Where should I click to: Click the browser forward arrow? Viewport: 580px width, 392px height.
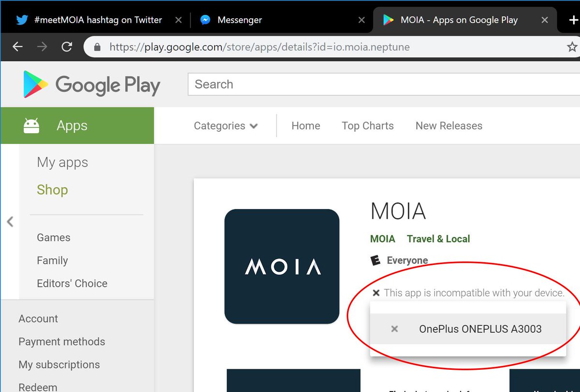click(42, 47)
